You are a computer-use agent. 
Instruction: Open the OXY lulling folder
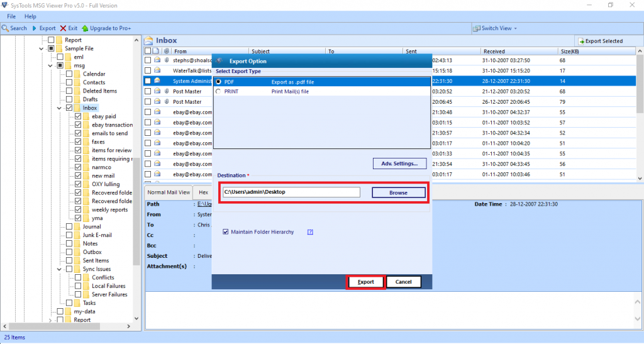(x=106, y=184)
